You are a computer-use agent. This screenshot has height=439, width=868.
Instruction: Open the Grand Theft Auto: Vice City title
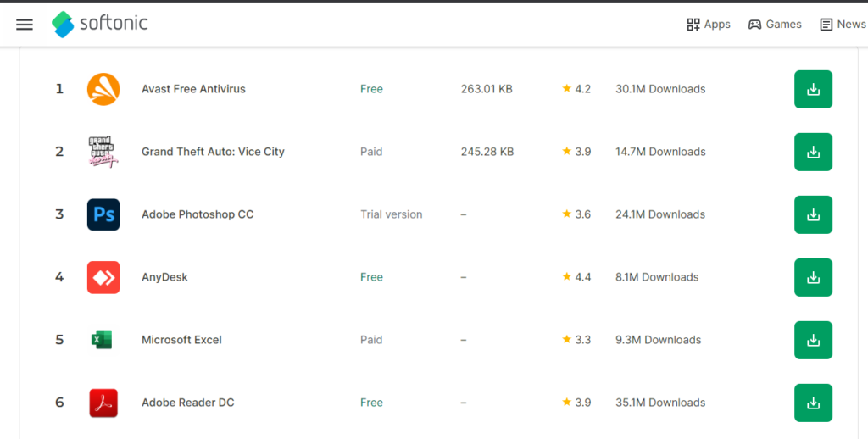[x=213, y=152]
